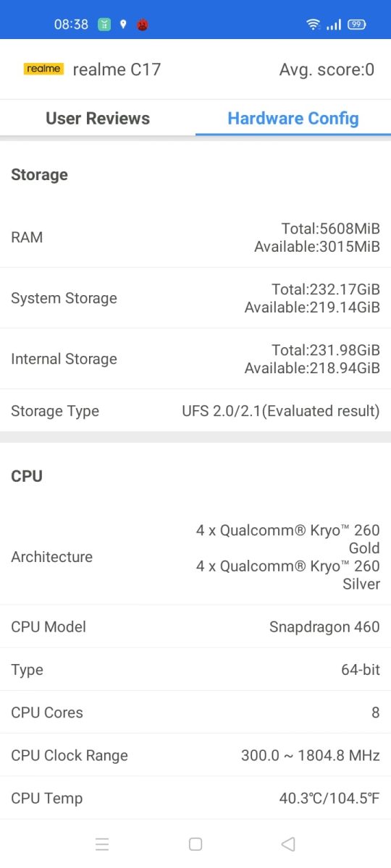Image resolution: width=391 pixels, height=868 pixels.
Task: Tap the location pin status icon
Action: pyautogui.click(x=123, y=25)
